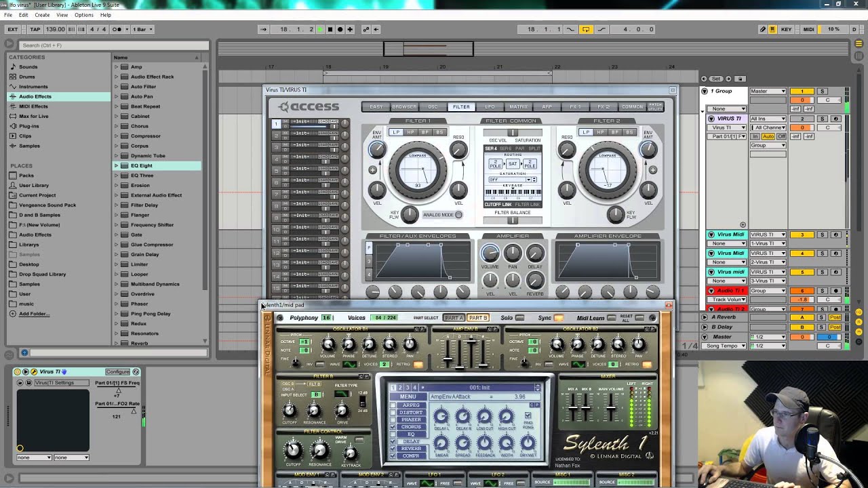Open the Create menu

42,15
